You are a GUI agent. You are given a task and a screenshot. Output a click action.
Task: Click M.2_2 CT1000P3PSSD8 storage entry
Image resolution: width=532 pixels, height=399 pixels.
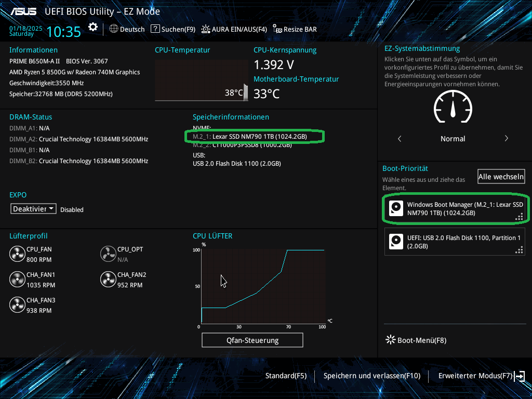(242, 145)
